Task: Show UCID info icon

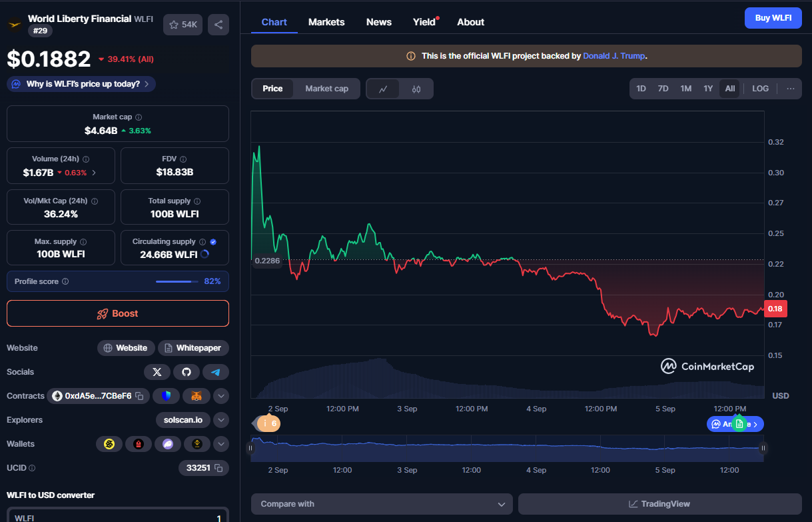Action: 32,468
